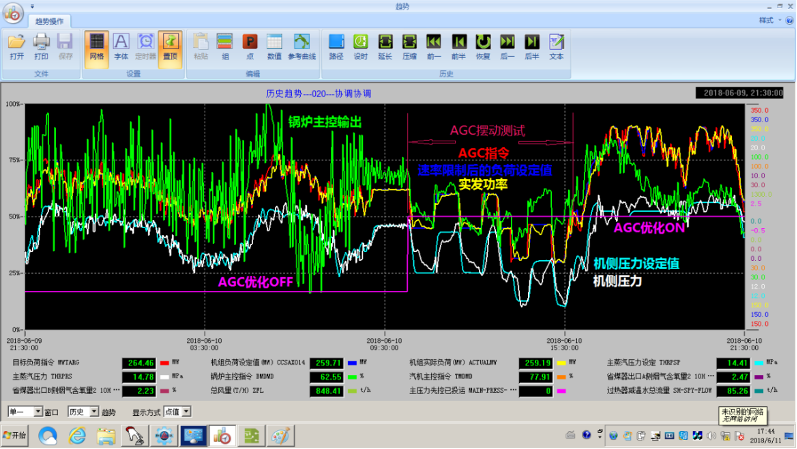Screen dimensions: 797x449
Task: Toggle the 置顶 (Always on top) option
Action: [170, 46]
